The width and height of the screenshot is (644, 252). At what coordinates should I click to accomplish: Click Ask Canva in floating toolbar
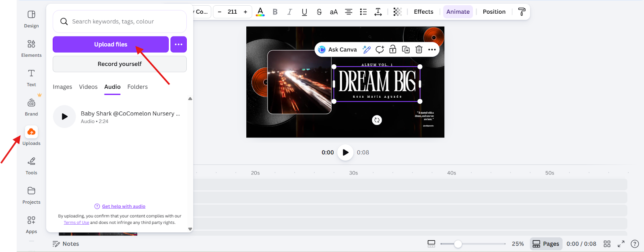click(337, 49)
